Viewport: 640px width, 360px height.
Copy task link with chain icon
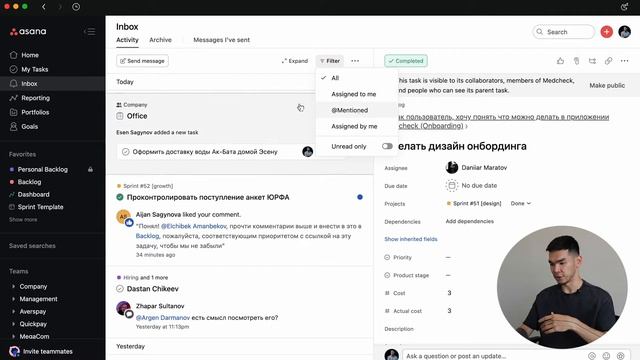point(608,61)
